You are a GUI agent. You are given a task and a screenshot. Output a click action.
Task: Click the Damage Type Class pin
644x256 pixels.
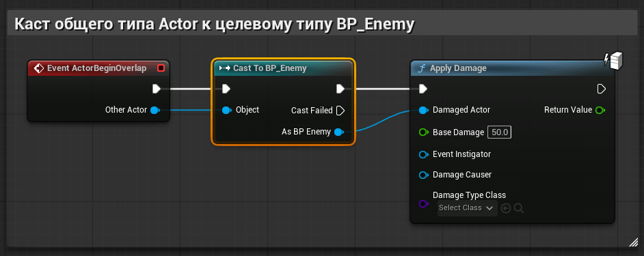tap(424, 203)
